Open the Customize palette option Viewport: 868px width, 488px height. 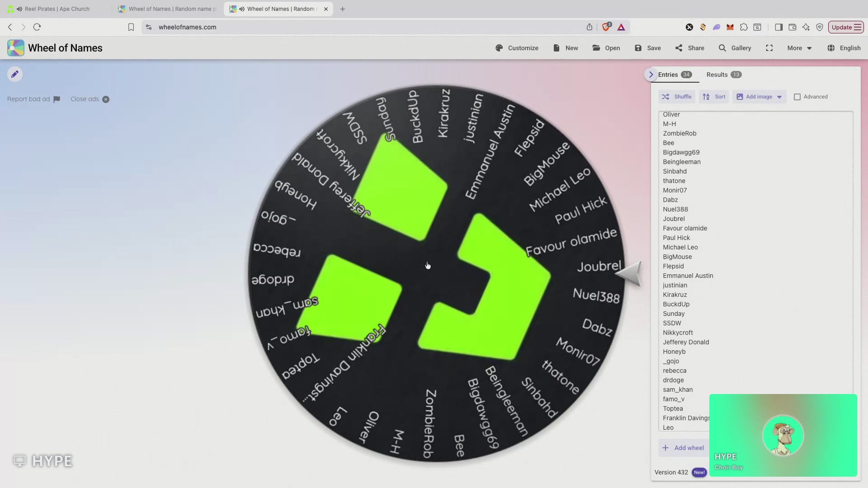[x=517, y=48]
